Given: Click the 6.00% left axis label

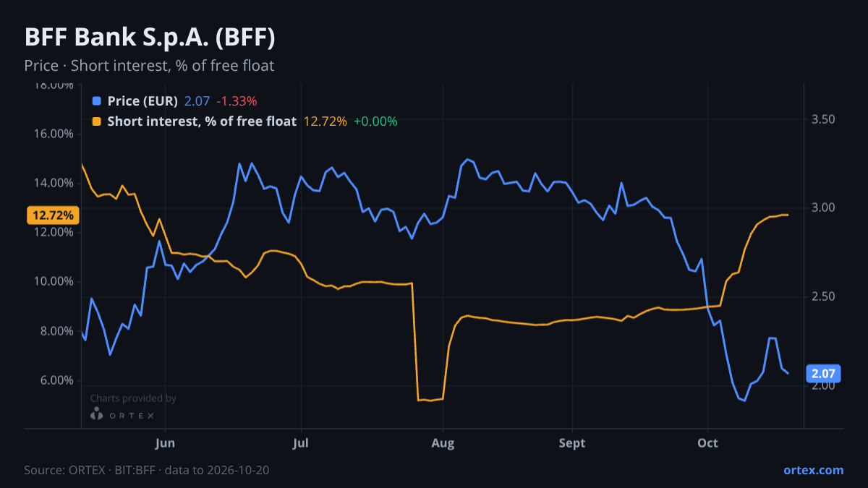Looking at the screenshot, I should [56, 380].
